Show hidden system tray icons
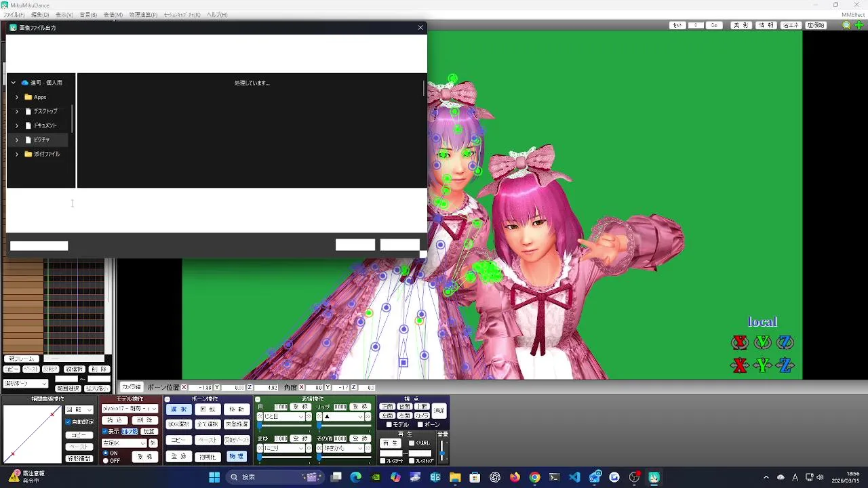This screenshot has width=868, height=488. click(x=766, y=477)
